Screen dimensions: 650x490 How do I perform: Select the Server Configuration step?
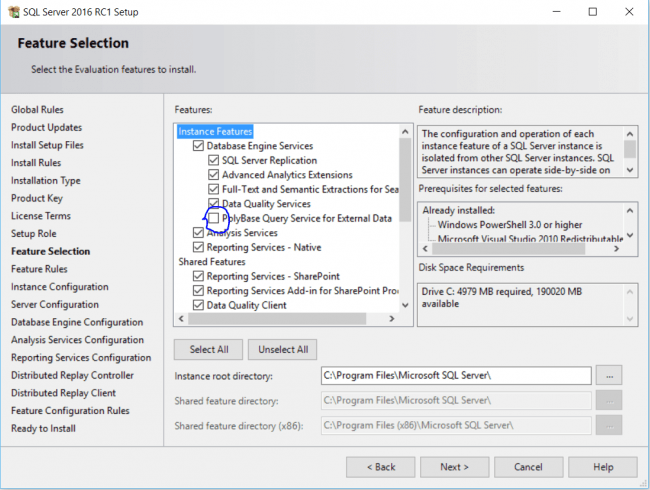point(55,305)
